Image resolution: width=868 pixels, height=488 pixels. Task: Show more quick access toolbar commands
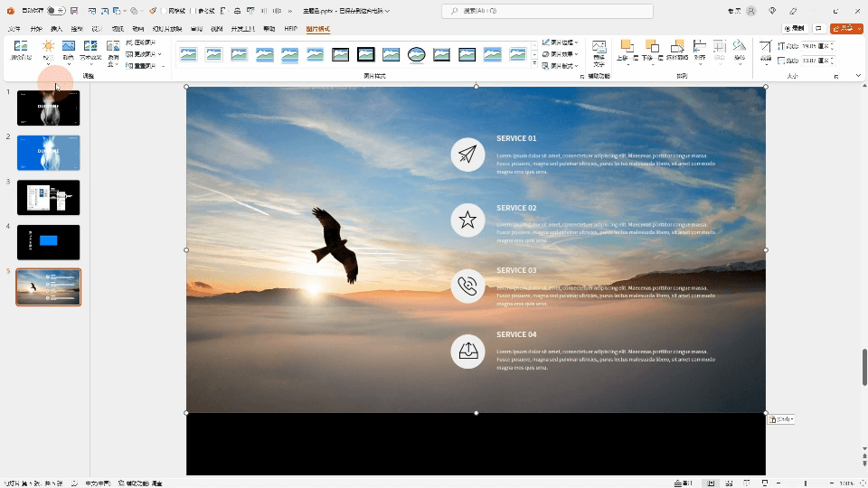tap(289, 11)
